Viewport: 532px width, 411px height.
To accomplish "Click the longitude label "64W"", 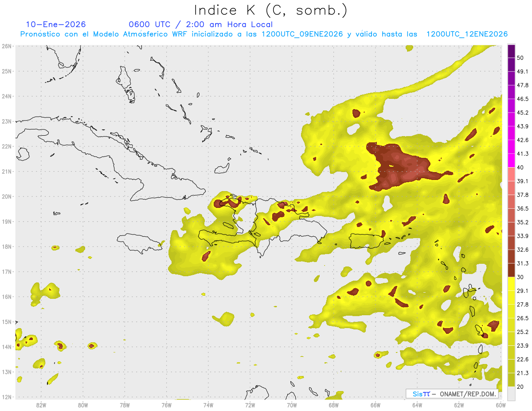I will click(x=417, y=405).
